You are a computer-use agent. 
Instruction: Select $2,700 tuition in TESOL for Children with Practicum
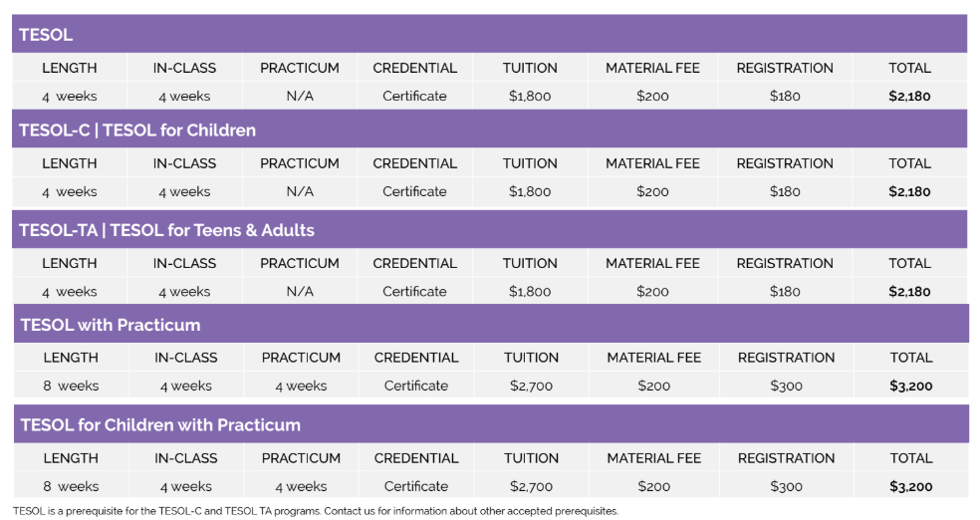coord(531,486)
